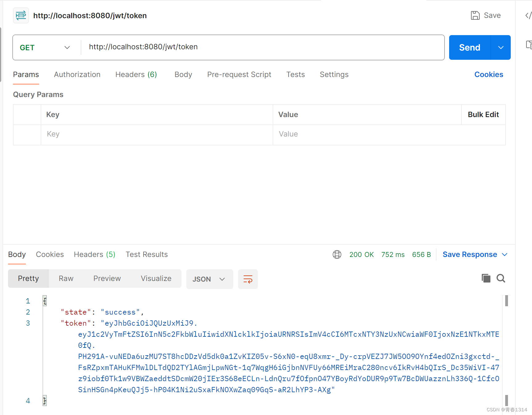The width and height of the screenshot is (532, 415).
Task: Click the HTTP request type icon
Action: pyautogui.click(x=21, y=15)
